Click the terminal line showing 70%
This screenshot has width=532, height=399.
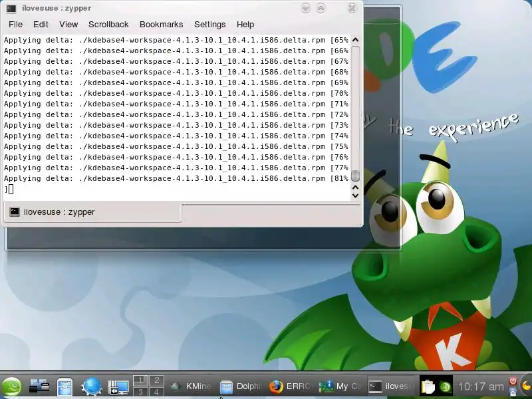(176, 93)
